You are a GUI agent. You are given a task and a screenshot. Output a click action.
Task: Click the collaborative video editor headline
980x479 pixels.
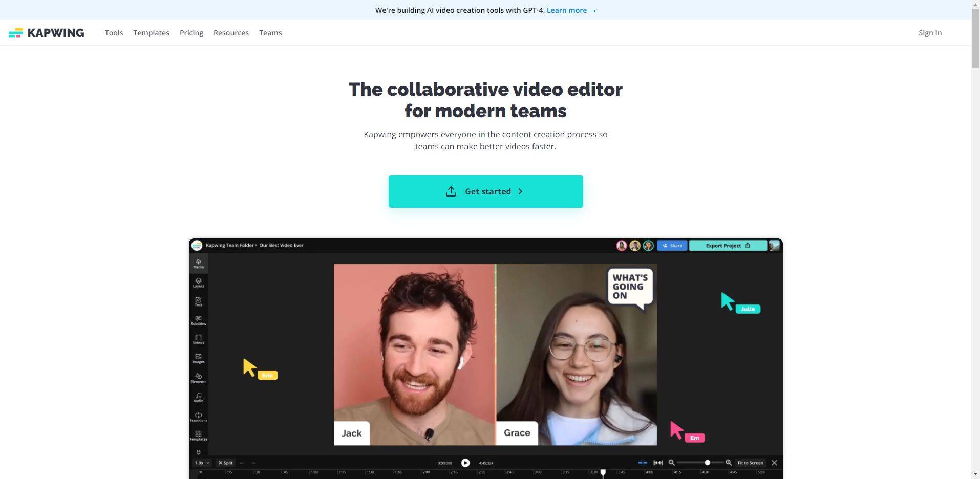tap(485, 100)
